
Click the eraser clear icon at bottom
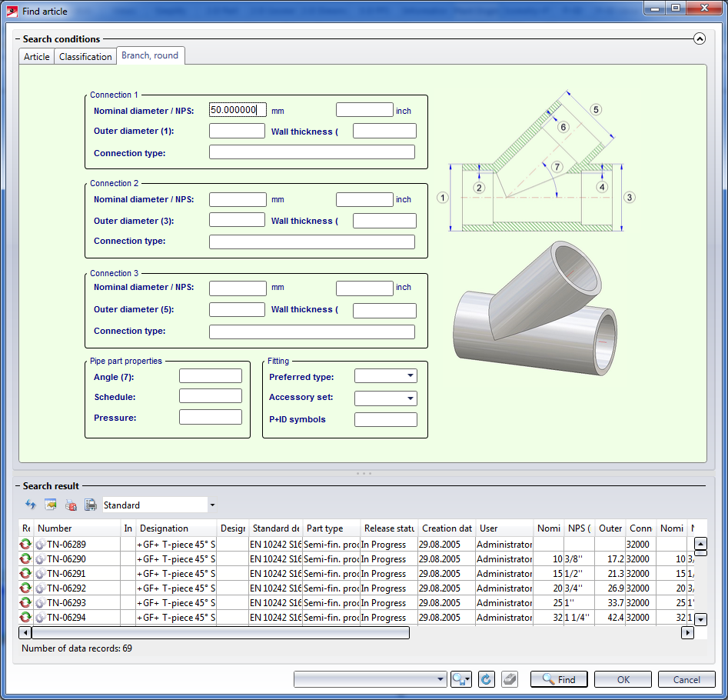(x=508, y=679)
